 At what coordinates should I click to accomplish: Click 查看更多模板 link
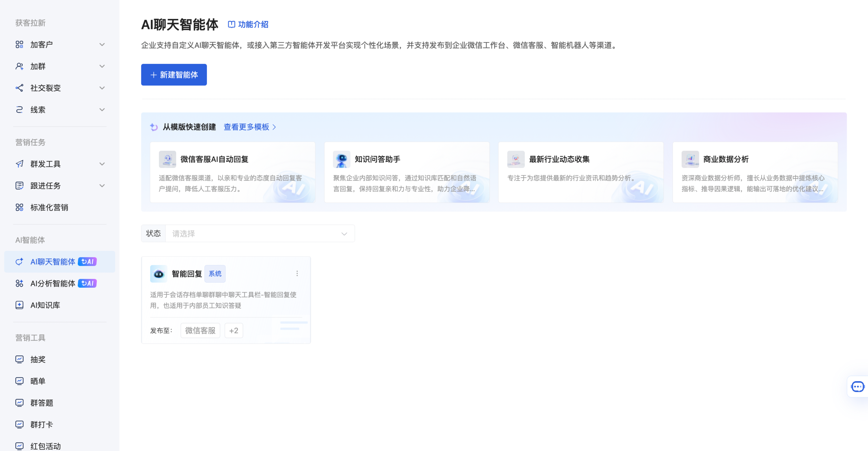pos(250,127)
